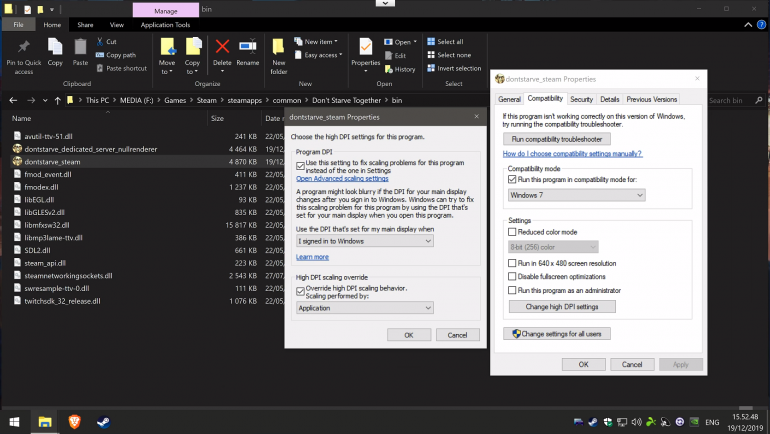Check Disable fullscreen optimizations
Screen dimensions: 770x434
click(x=512, y=276)
